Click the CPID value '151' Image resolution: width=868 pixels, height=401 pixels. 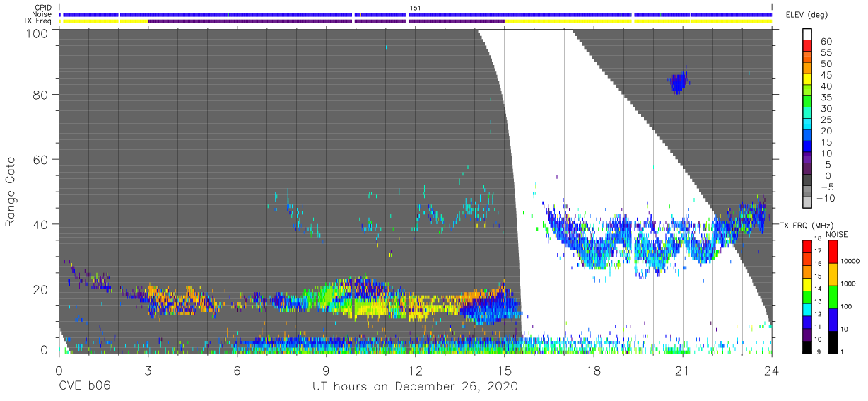pyautogui.click(x=415, y=8)
